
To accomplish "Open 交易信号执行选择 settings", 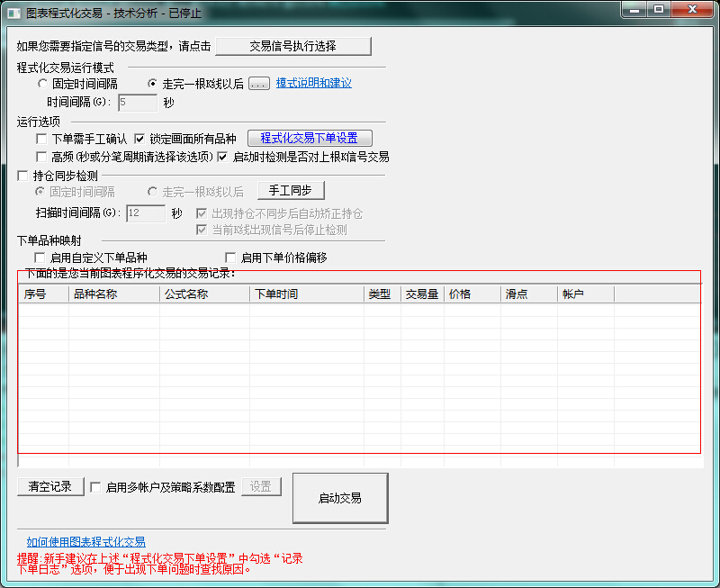I will pos(292,46).
